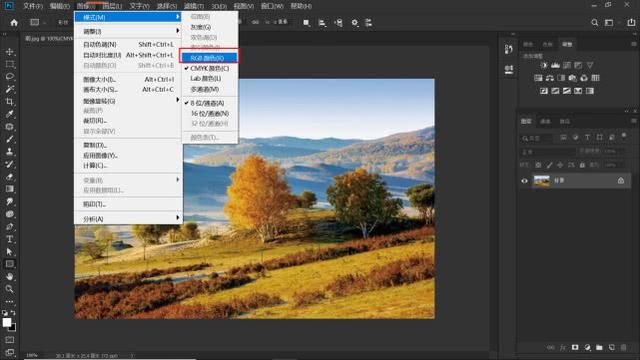The height and width of the screenshot is (360, 640).
Task: Select the Rectangular Marquee tool
Action: [9, 64]
